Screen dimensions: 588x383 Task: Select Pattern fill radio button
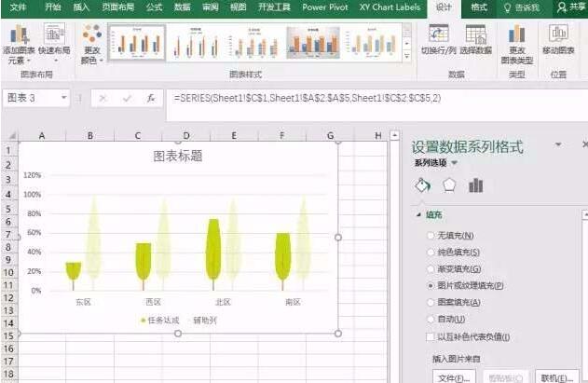[431, 302]
